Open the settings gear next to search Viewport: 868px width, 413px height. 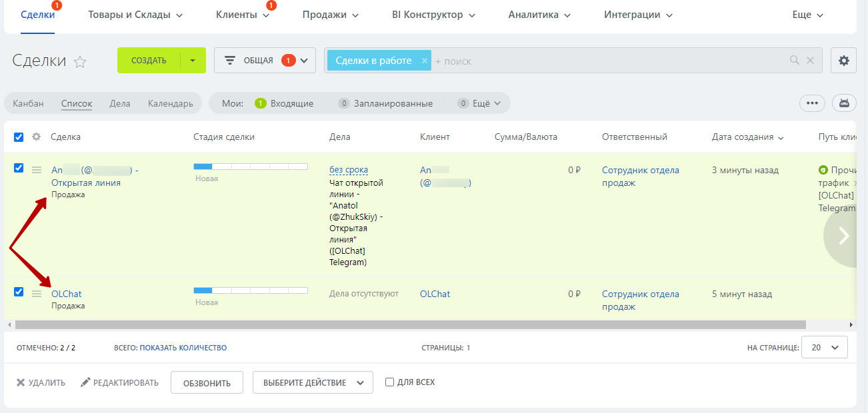[x=844, y=61]
